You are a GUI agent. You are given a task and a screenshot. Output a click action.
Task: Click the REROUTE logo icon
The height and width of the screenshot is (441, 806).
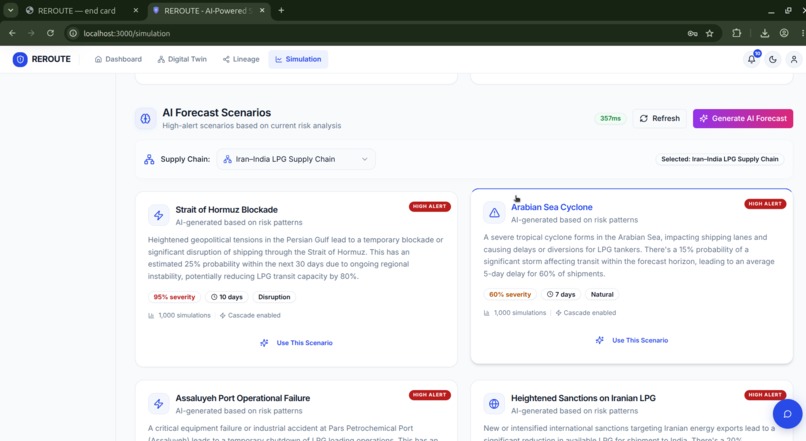pos(20,59)
